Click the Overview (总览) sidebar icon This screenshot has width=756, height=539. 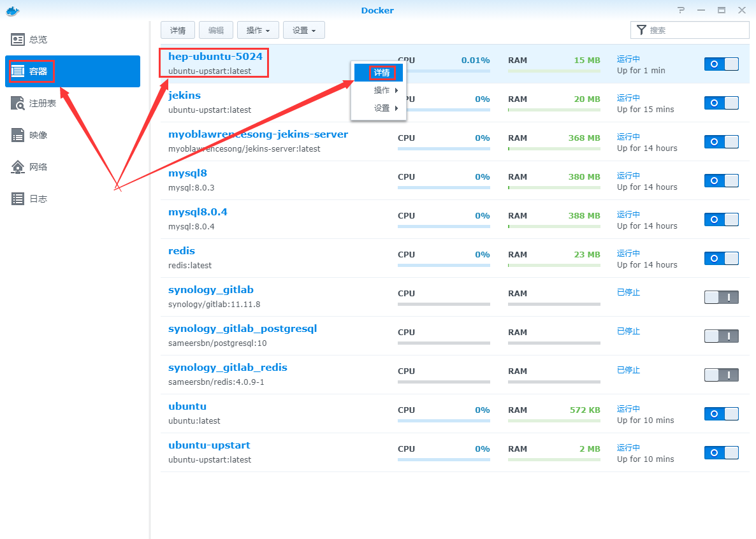[x=18, y=40]
